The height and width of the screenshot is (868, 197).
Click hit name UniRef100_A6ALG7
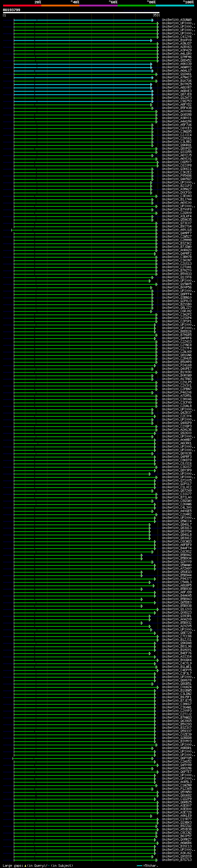[177, 71]
